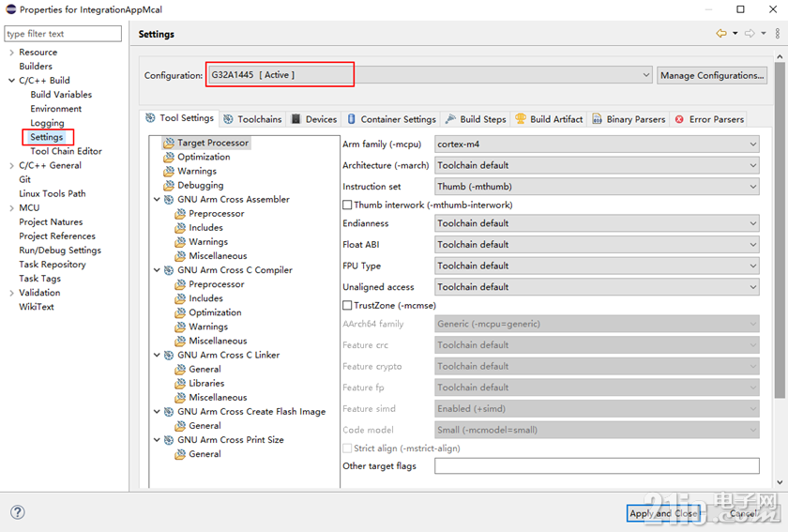Switch to the Toolchains tab

(x=252, y=119)
